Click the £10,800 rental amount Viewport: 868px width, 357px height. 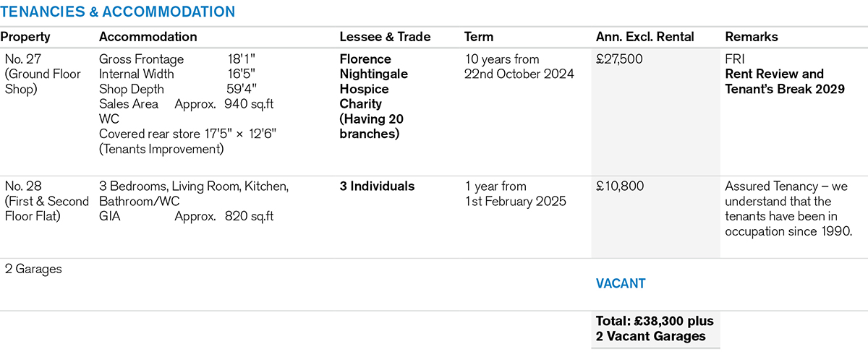pyautogui.click(x=618, y=186)
